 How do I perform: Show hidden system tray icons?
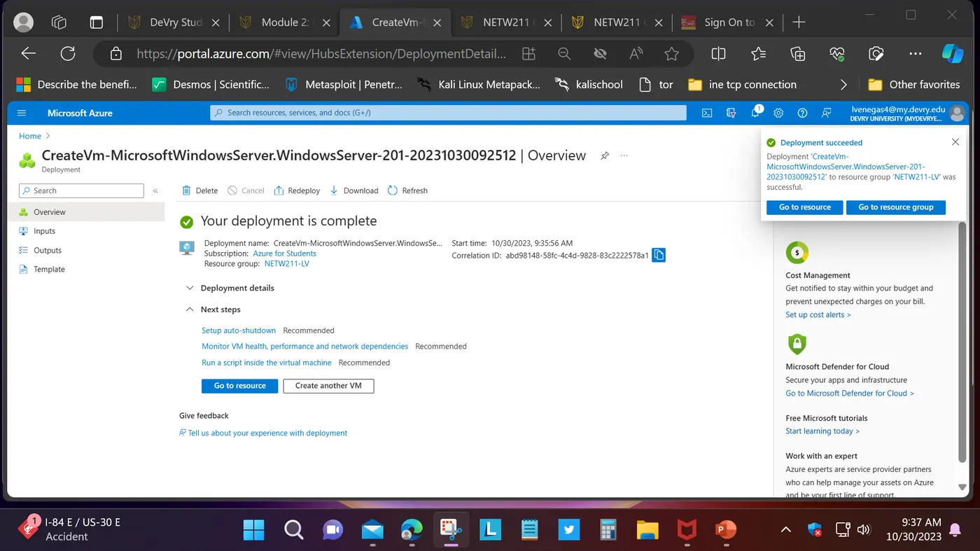[786, 530]
